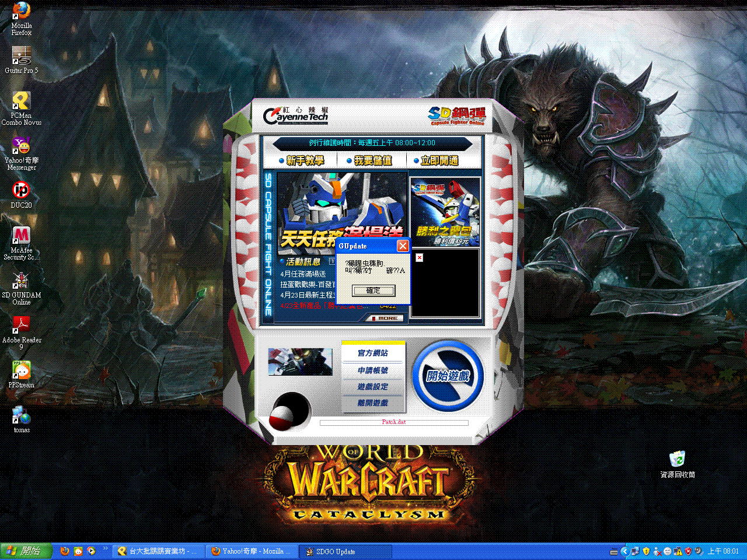The width and height of the screenshot is (747, 560).
Task: Start Yahoo!奇摩 Messenger from the desktop
Action: [22, 154]
